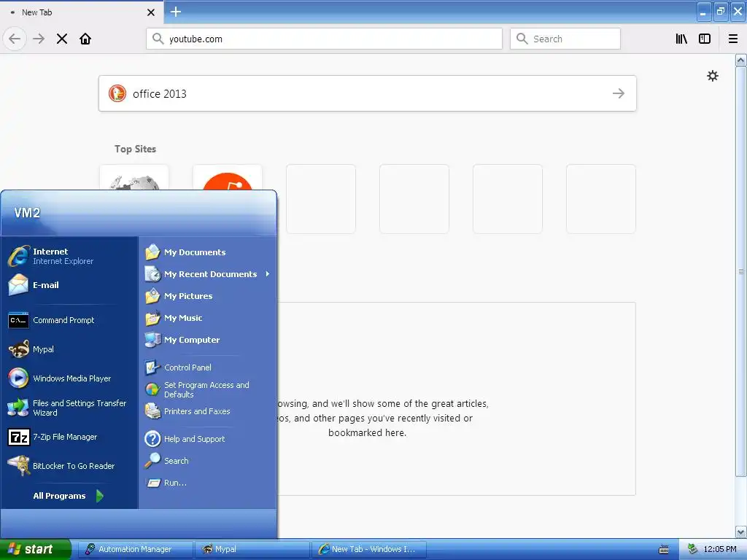Open My Music folder
Viewport: 747px width, 560px height.
(207, 318)
